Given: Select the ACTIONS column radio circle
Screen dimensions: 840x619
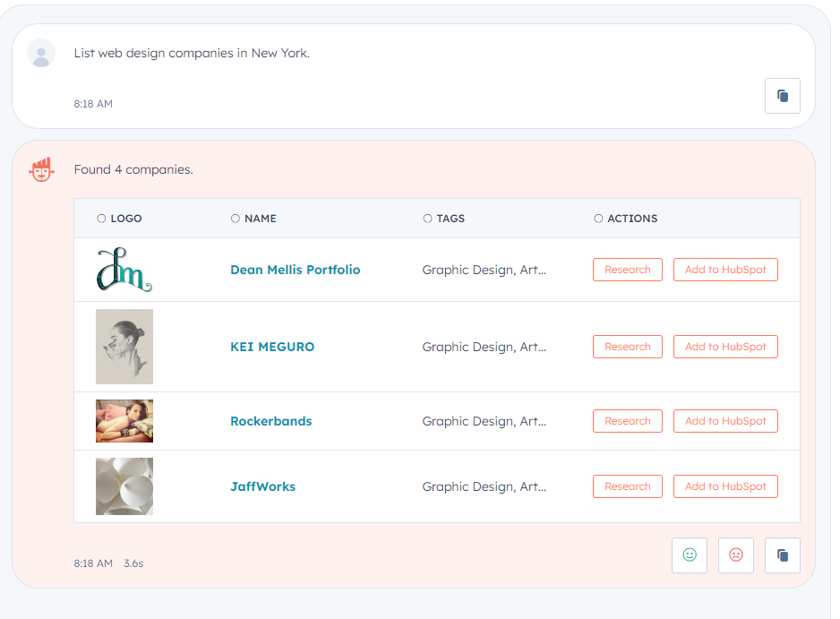Looking at the screenshot, I should (x=598, y=218).
